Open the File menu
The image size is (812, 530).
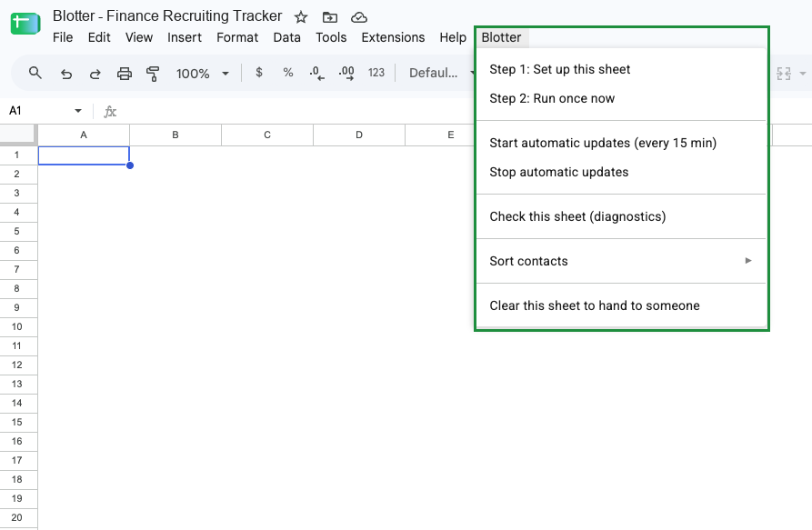coord(63,37)
